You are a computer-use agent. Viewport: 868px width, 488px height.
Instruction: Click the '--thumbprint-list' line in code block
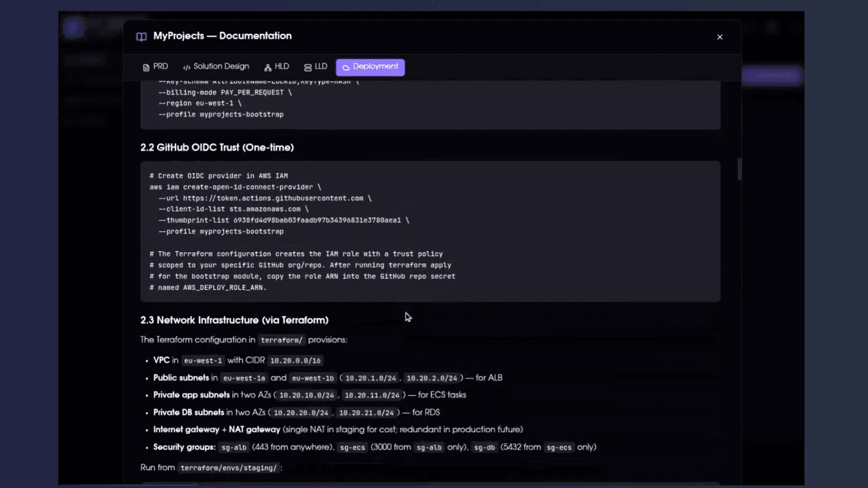click(284, 220)
